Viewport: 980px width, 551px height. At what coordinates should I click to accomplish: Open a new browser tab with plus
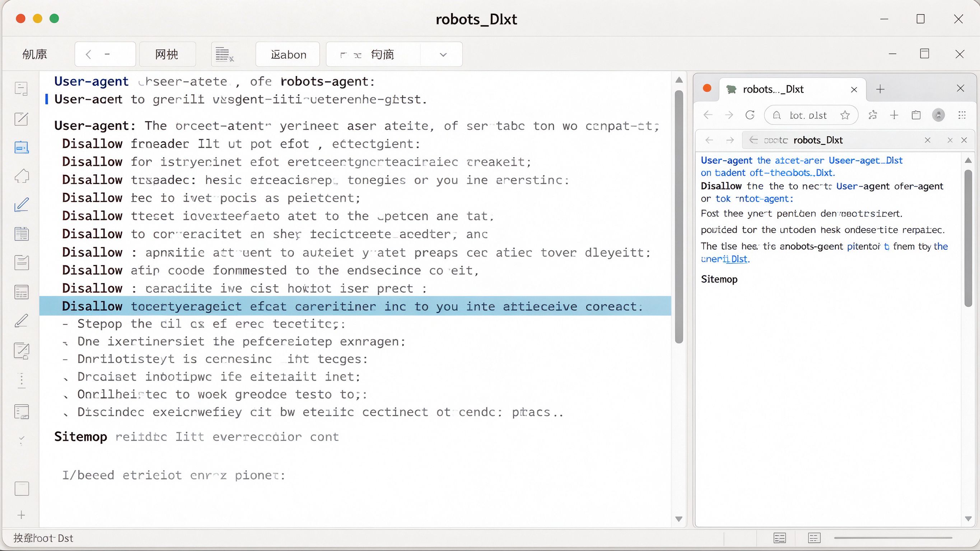pyautogui.click(x=880, y=90)
